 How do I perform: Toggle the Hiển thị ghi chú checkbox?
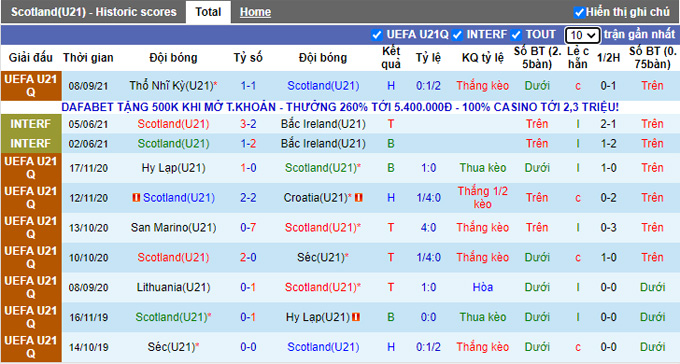(x=579, y=13)
